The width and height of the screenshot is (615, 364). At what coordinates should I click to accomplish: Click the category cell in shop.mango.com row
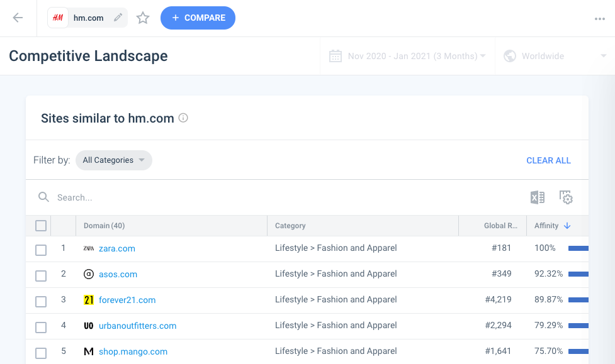pyautogui.click(x=336, y=351)
